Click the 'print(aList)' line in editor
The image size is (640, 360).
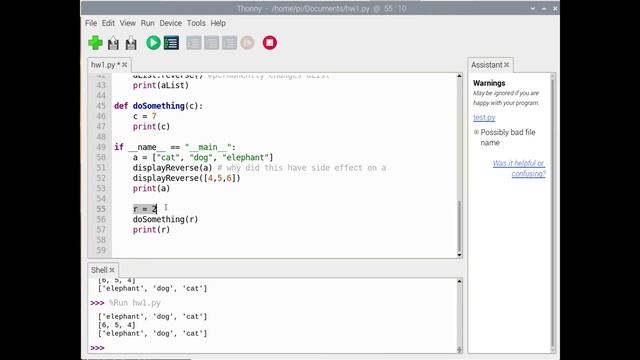[x=160, y=85]
